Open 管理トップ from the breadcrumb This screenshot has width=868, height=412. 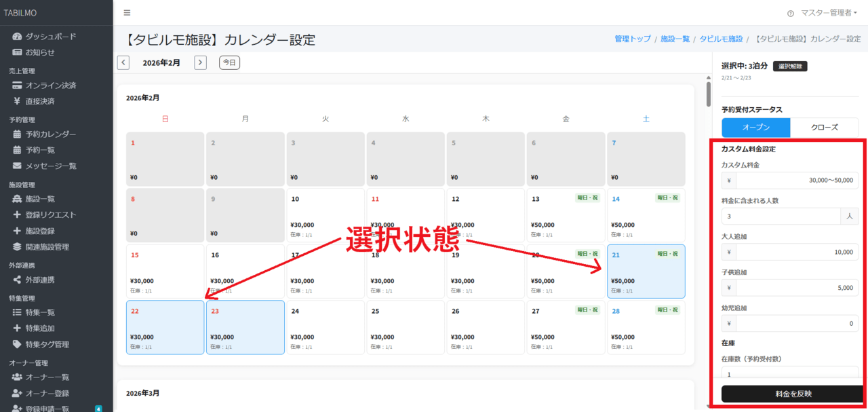tap(632, 39)
